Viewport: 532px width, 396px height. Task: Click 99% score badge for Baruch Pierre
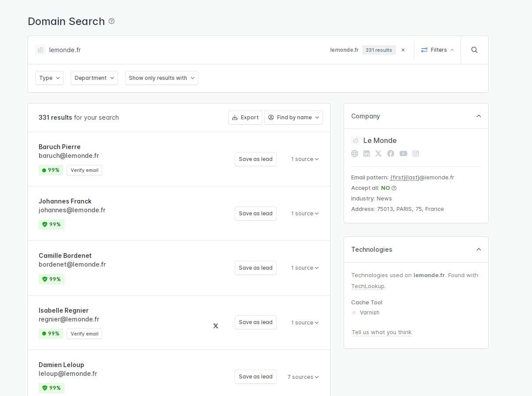[51, 170]
